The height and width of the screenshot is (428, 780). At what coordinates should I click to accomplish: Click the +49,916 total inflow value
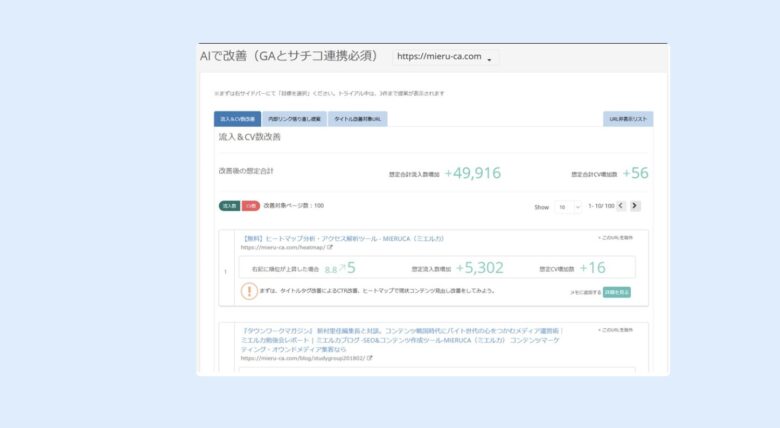point(473,173)
